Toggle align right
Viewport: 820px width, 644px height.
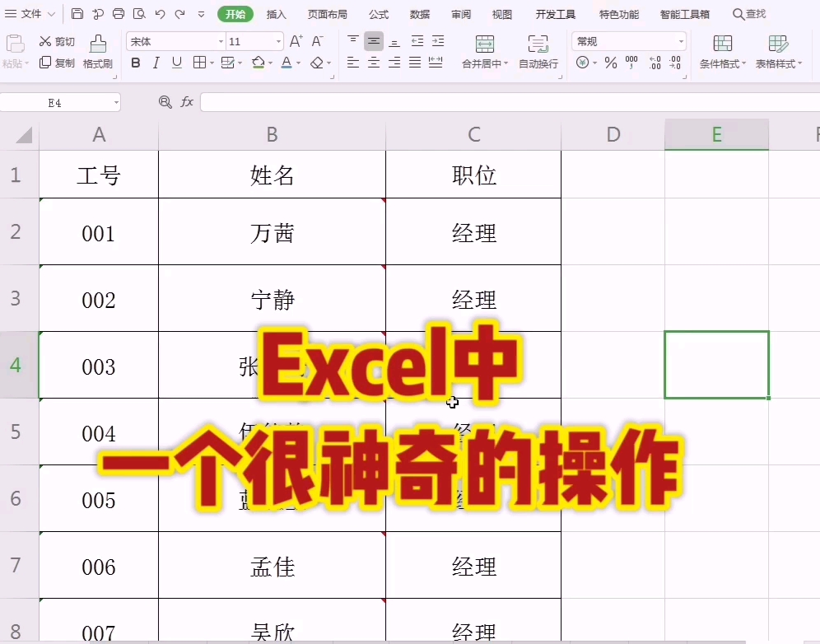[394, 63]
